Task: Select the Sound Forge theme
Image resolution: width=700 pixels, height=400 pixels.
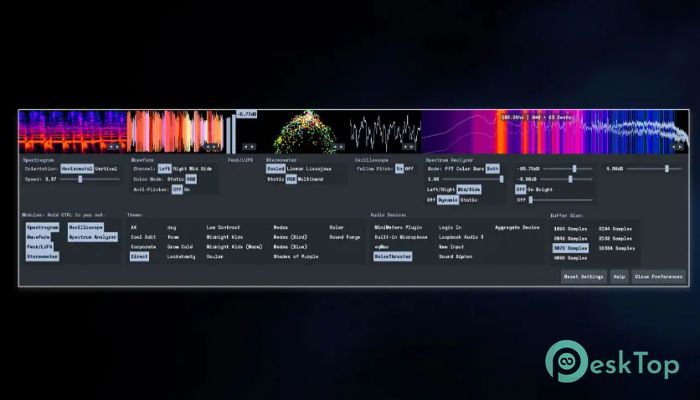Action: click(x=345, y=238)
